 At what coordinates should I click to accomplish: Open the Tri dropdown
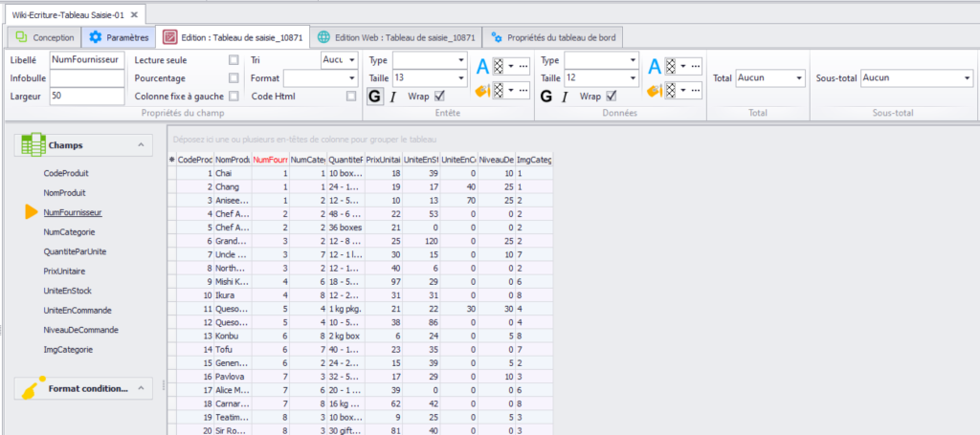(352, 60)
